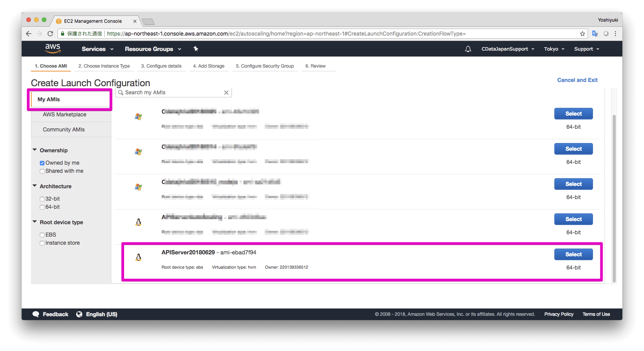Open the CDataJapanSupport account menu
Screen dimensions: 644x351
click(x=508, y=49)
